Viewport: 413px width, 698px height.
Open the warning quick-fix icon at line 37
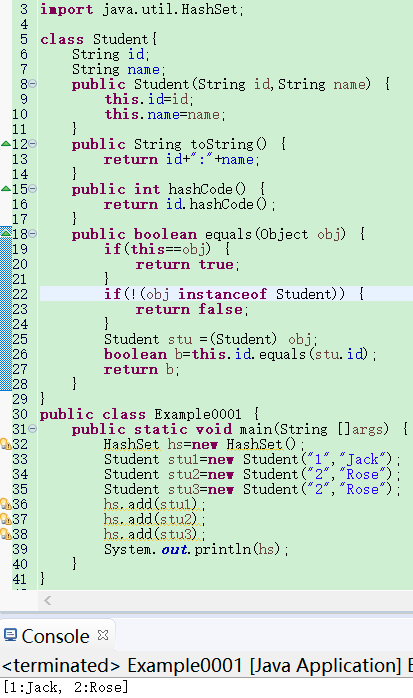click(6, 519)
